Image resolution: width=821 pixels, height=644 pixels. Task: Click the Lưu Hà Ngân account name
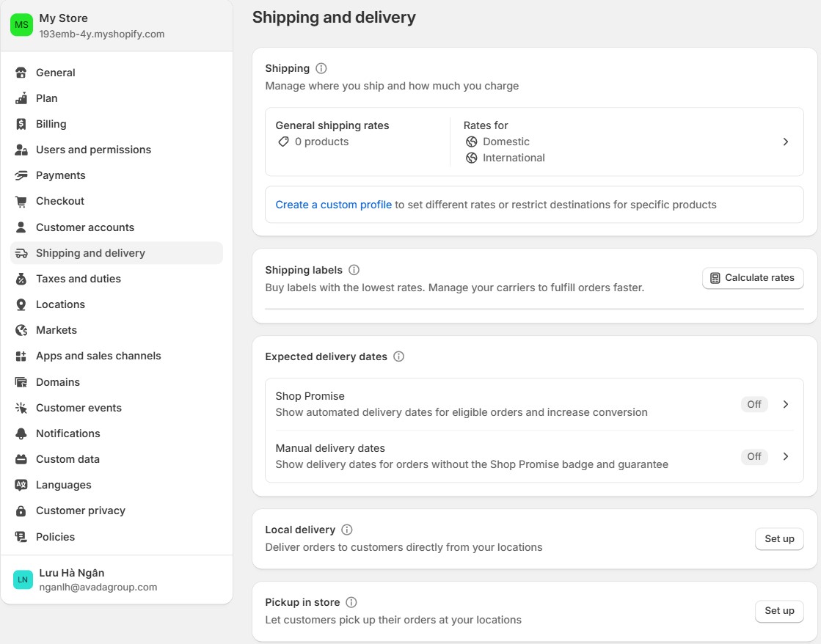[x=72, y=573]
